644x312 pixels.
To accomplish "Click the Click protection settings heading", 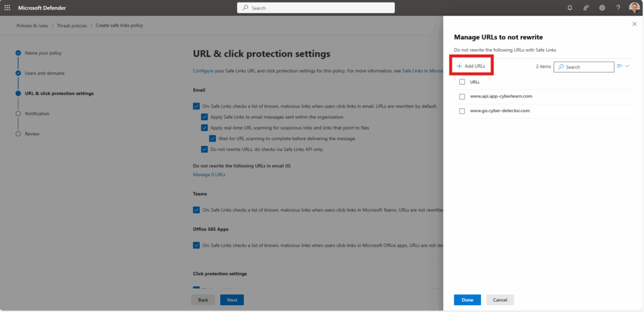I will [219, 274].
